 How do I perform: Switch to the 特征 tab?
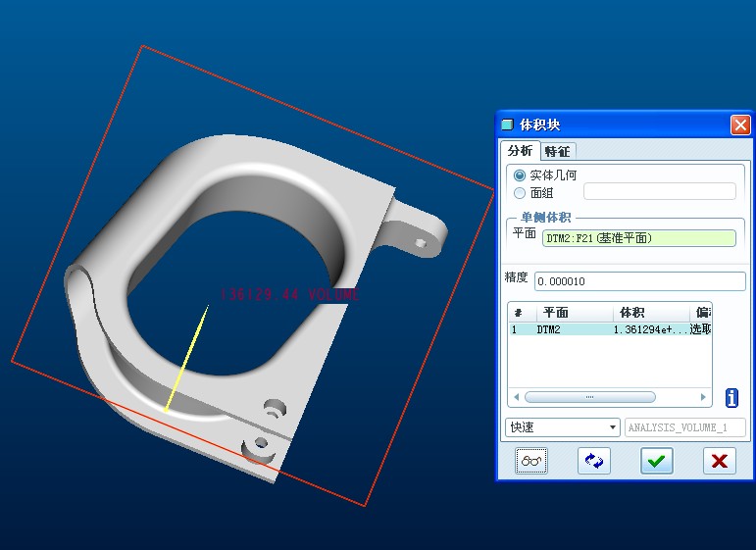click(x=557, y=151)
